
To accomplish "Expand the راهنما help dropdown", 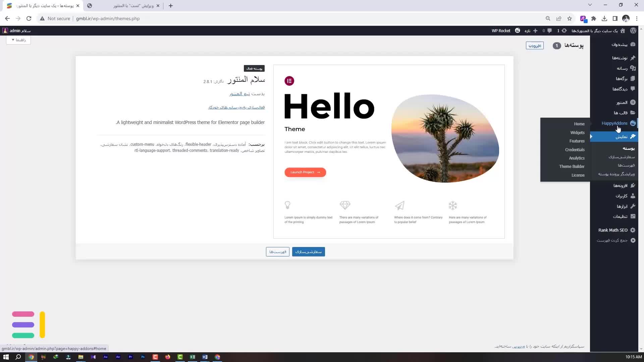I will click(18, 40).
